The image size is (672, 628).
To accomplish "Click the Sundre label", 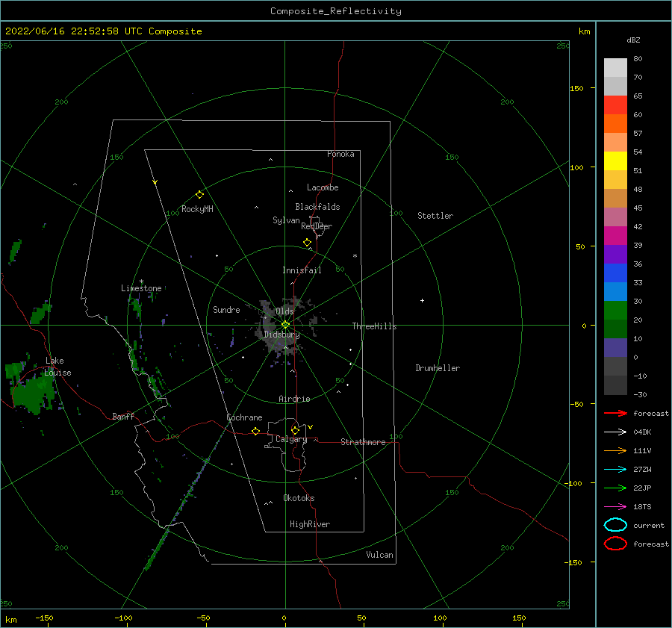I will 226,309.
